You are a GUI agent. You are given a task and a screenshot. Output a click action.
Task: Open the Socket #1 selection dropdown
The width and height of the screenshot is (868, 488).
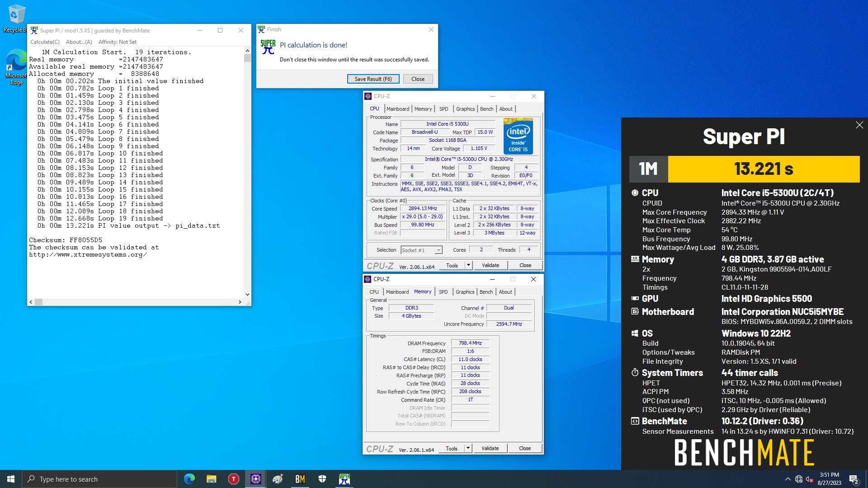pyautogui.click(x=421, y=250)
